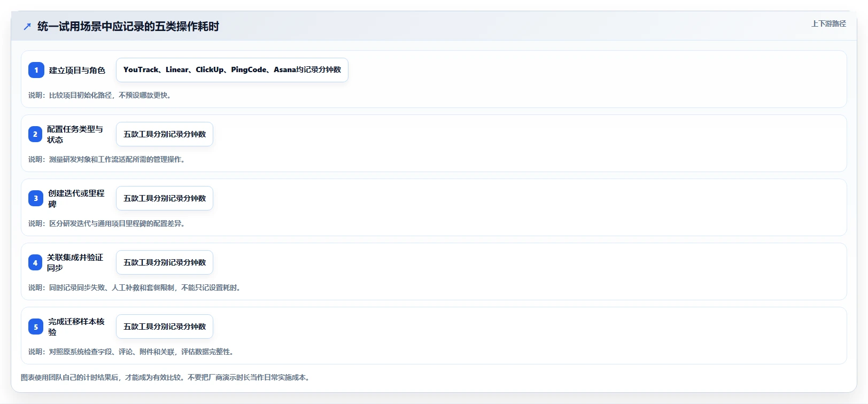Click the title 统一试用场景中应记录的五类操作耗时
The width and height of the screenshot is (868, 404).
tap(128, 26)
